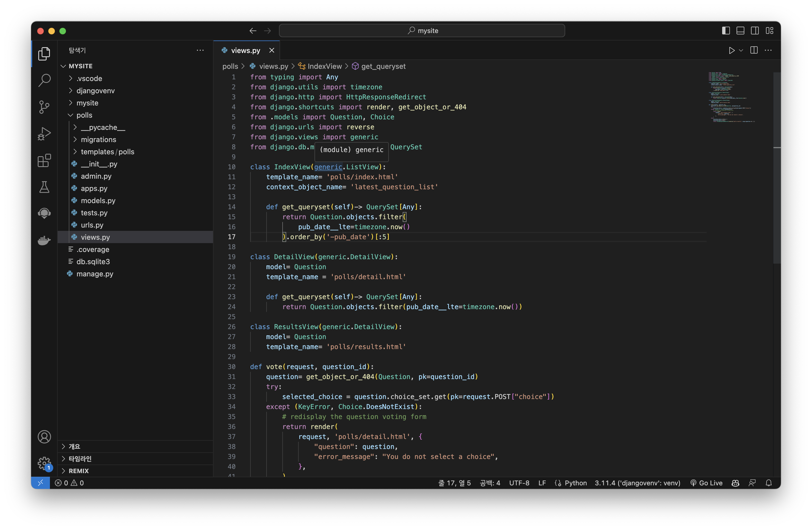Click the line and column indicator
Image resolution: width=812 pixels, height=530 pixels.
pyautogui.click(x=454, y=483)
